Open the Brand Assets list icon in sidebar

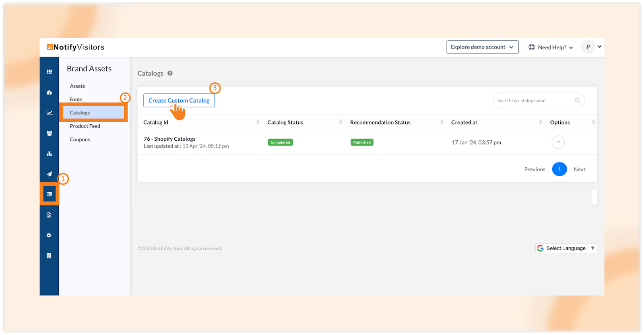tap(49, 194)
